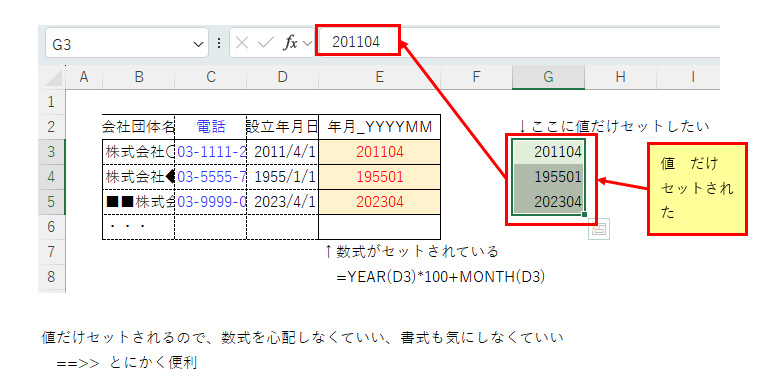Viewport: 758px width, 390px height.
Task: Click the formula bar cancel X icon
Action: [x=242, y=43]
